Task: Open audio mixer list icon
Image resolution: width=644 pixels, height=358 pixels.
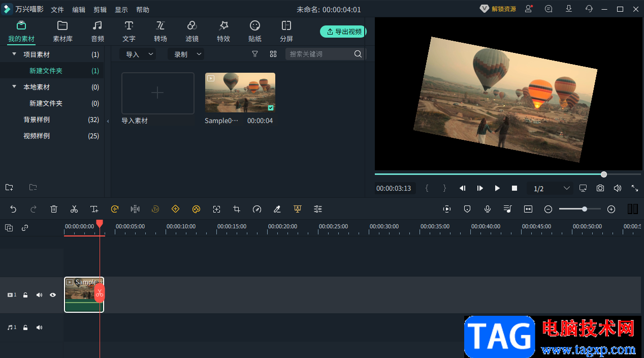Action: click(x=508, y=209)
